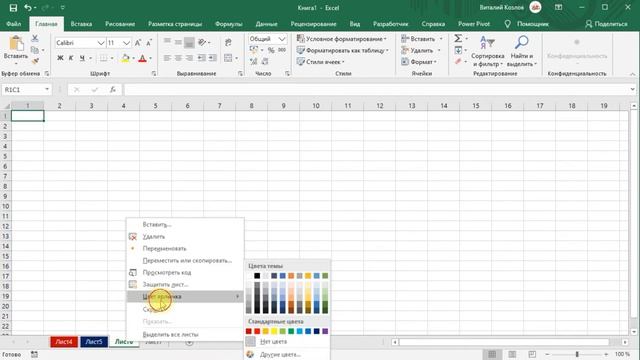Pick purple standard color swatch
640x360 pixels.
[325, 331]
